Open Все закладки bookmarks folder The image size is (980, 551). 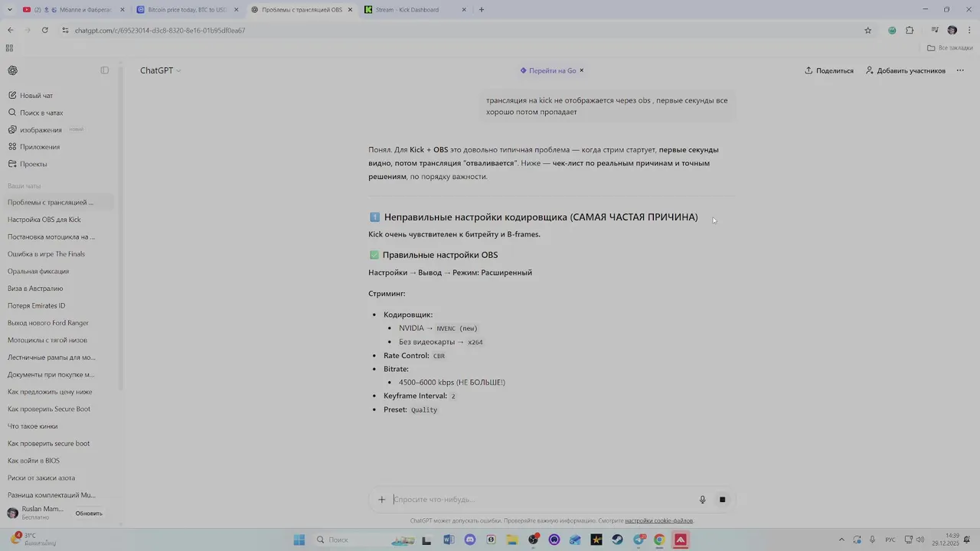(949, 47)
